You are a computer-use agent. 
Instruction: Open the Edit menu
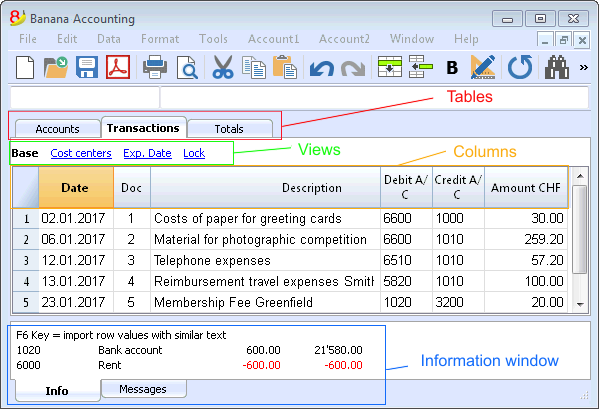(x=67, y=39)
